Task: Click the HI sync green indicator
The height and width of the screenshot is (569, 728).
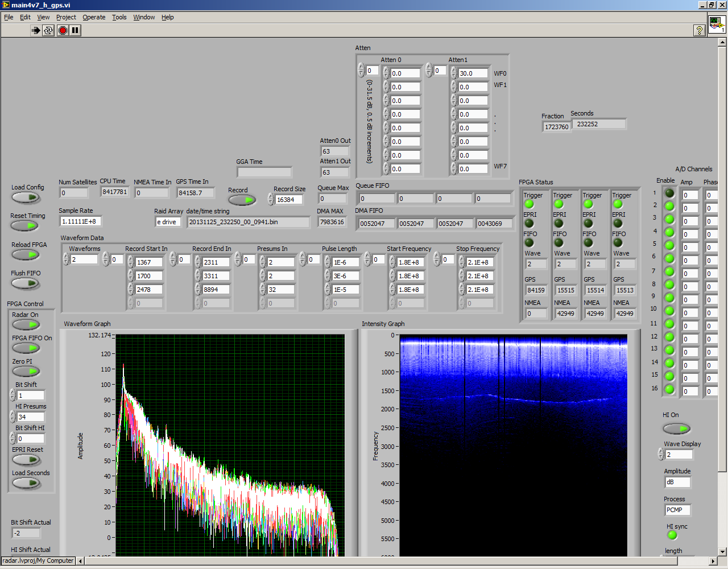Action: (x=672, y=535)
